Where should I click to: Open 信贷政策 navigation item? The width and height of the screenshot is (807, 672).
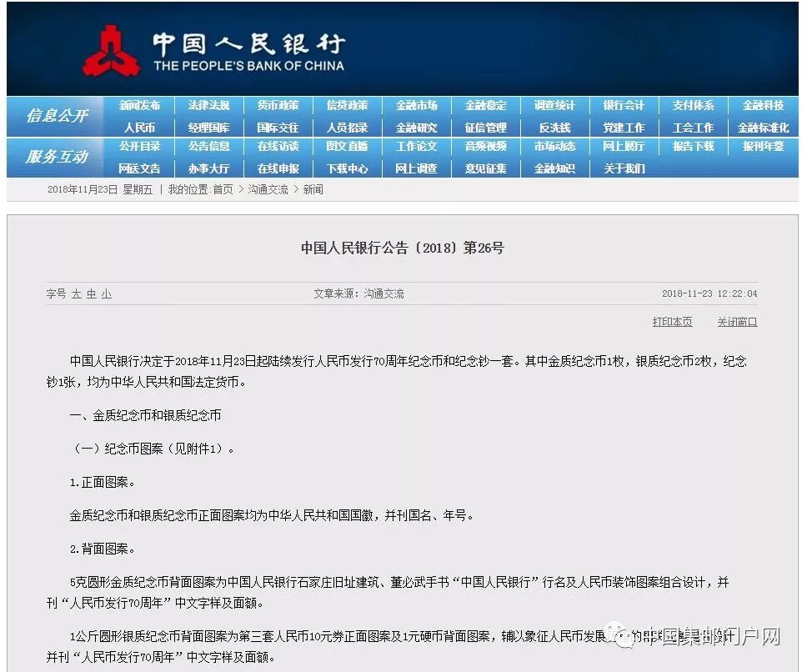coord(348,106)
